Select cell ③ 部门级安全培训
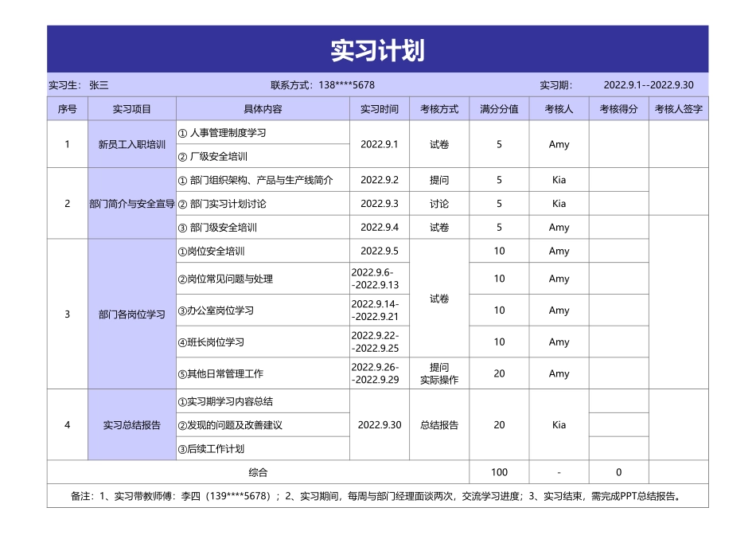 click(x=263, y=227)
